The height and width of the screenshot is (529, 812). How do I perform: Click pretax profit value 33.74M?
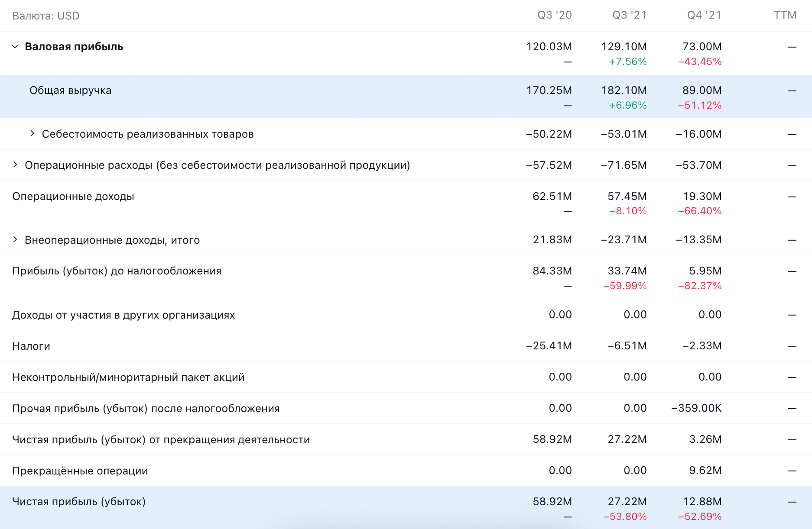(x=627, y=271)
